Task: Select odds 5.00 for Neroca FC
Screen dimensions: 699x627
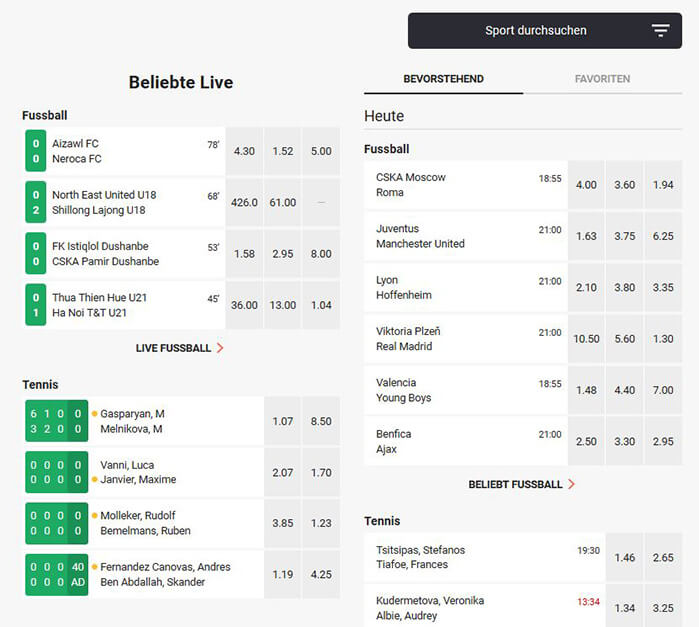Action: point(321,151)
